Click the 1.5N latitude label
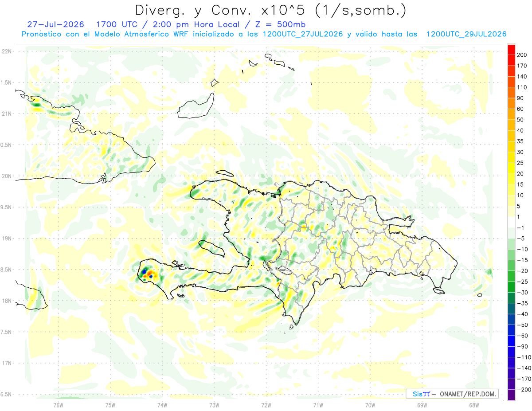The width and height of the screenshot is (532, 411). pos(6,82)
